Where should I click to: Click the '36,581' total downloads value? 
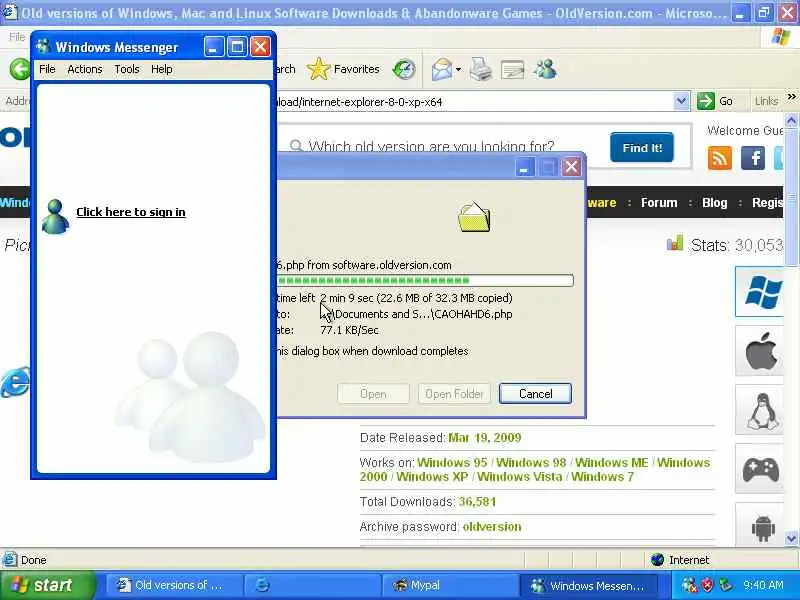[x=477, y=502]
